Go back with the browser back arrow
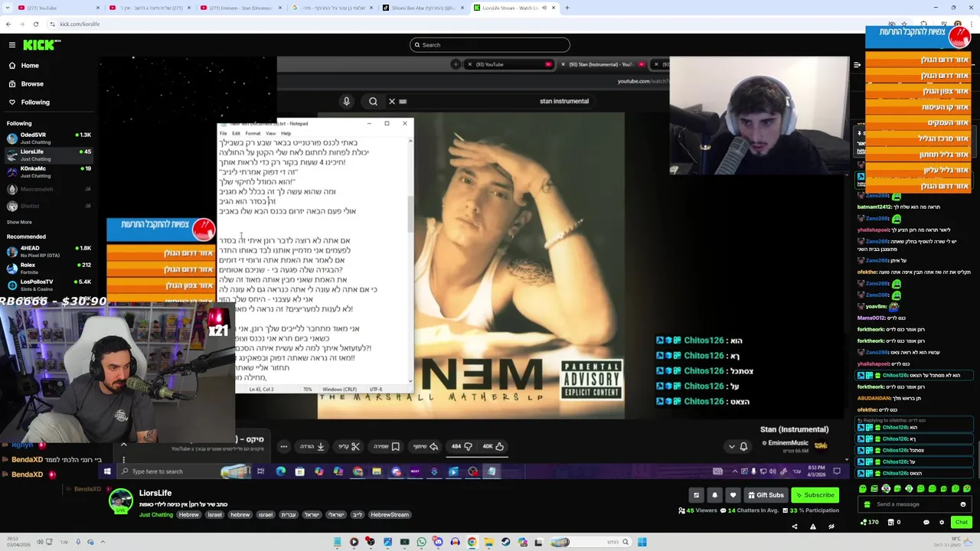 coord(8,24)
